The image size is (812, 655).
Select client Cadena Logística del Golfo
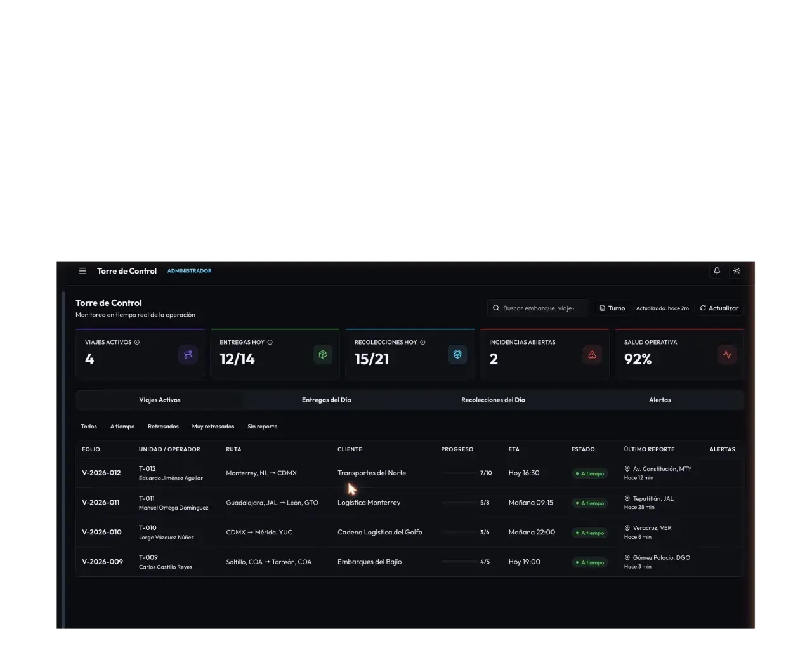(x=380, y=533)
